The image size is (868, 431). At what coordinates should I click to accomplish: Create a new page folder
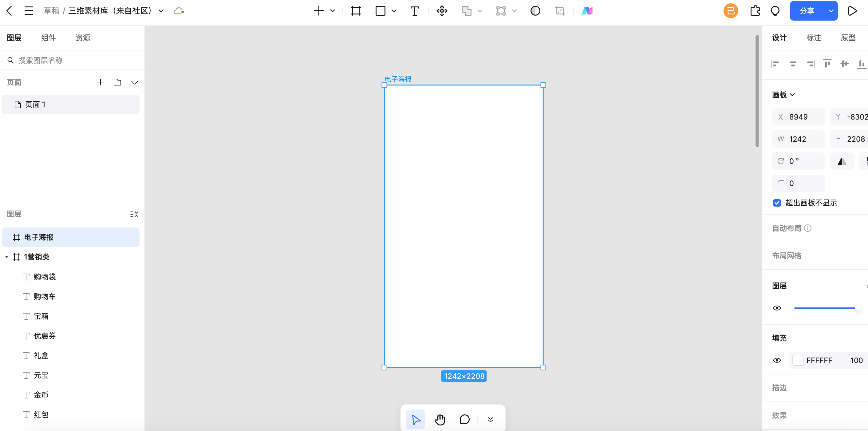117,82
